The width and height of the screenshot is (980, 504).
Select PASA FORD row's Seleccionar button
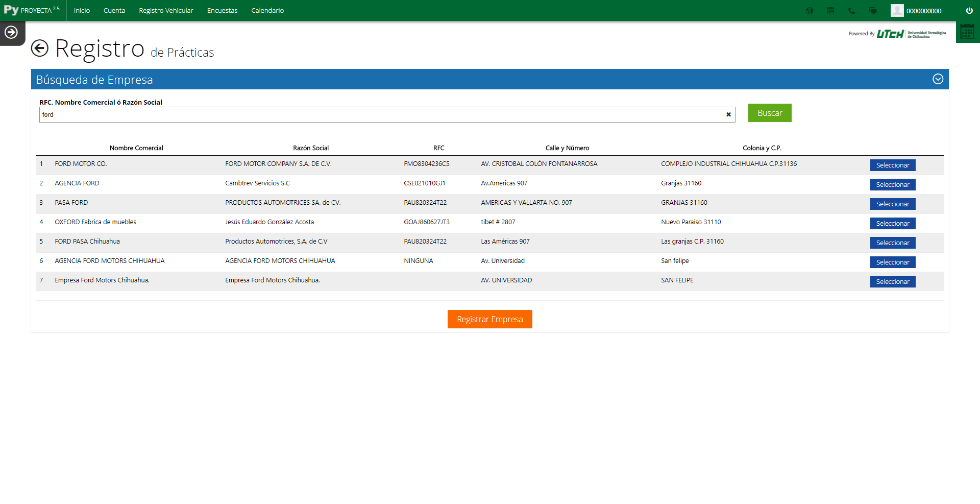tap(893, 204)
